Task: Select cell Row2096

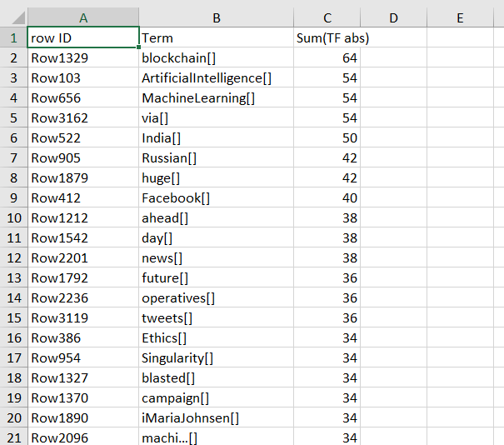Action: pyautogui.click(x=83, y=437)
